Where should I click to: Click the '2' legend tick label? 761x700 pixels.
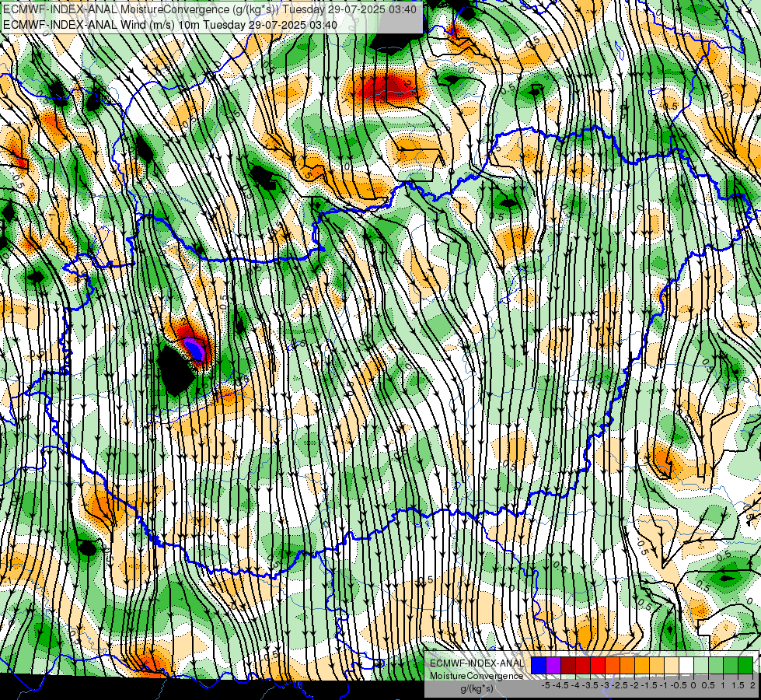[752, 685]
